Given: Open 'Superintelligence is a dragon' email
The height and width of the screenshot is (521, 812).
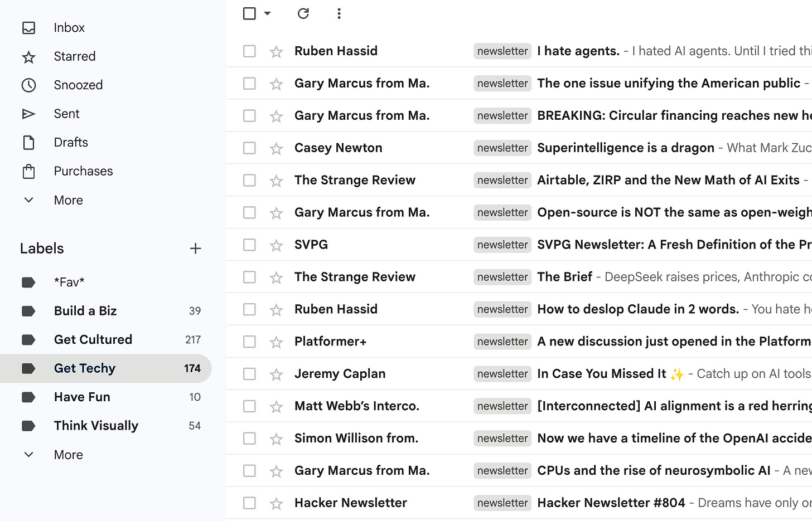Looking at the screenshot, I should coord(626,148).
